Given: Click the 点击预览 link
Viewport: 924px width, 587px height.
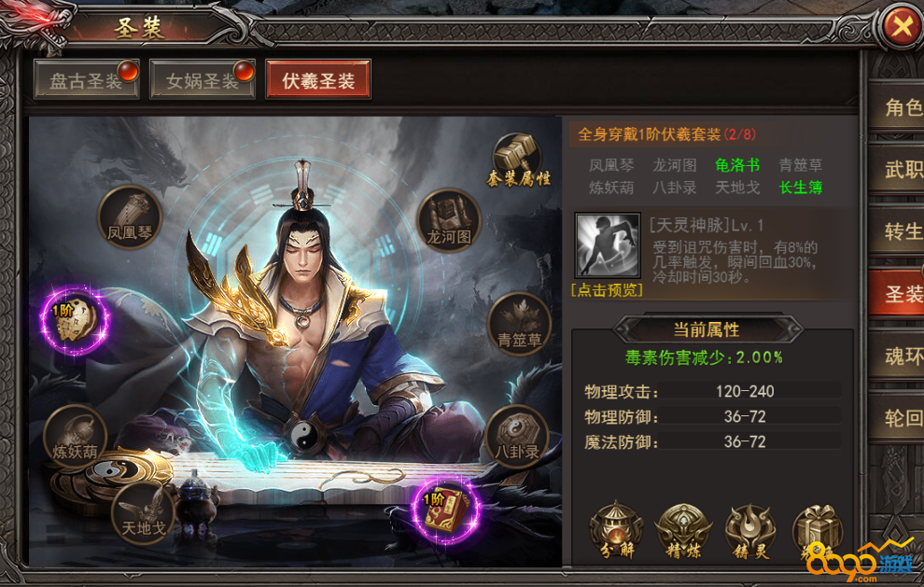Looking at the screenshot, I should pyautogui.click(x=607, y=290).
